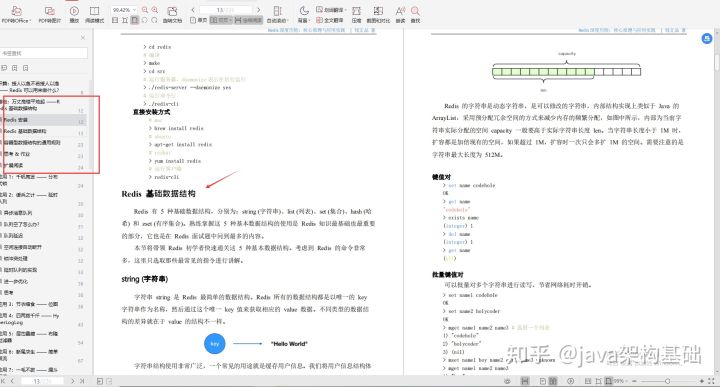This screenshot has height=387, width=720.
Task: Toggle 连续阅读 continuous reading
Action: (248, 20)
